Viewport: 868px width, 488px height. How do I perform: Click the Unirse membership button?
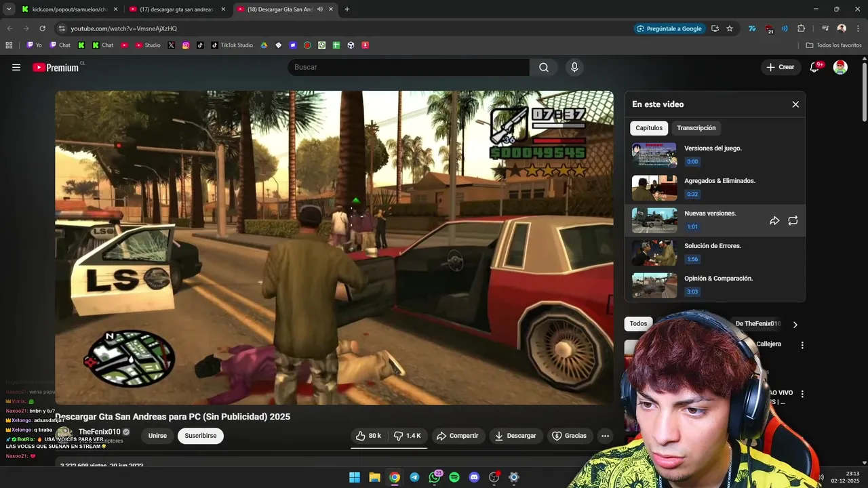tap(157, 436)
